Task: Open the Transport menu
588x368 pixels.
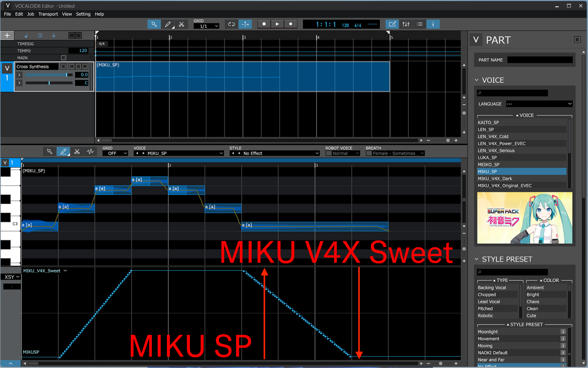Action: coord(48,14)
